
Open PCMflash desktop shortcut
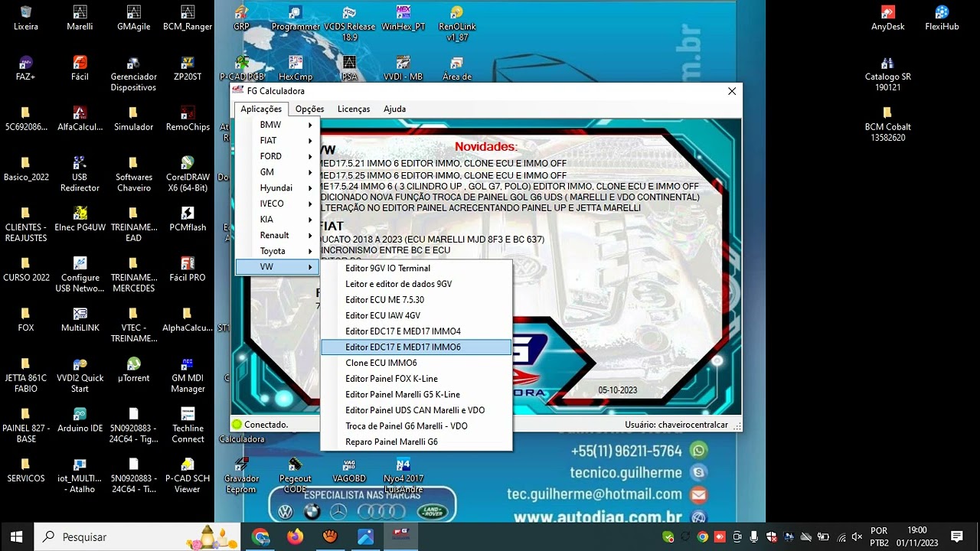188,219
